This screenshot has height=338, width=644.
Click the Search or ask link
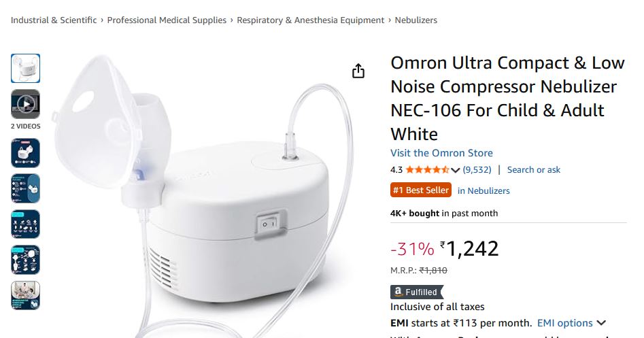point(533,170)
